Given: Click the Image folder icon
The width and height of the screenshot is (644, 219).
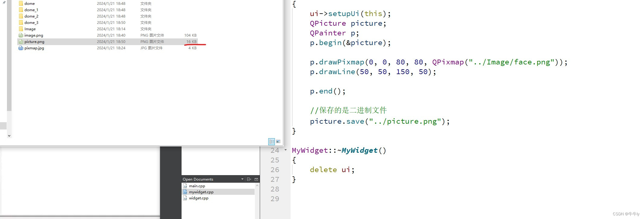Looking at the screenshot, I should 21,29.
